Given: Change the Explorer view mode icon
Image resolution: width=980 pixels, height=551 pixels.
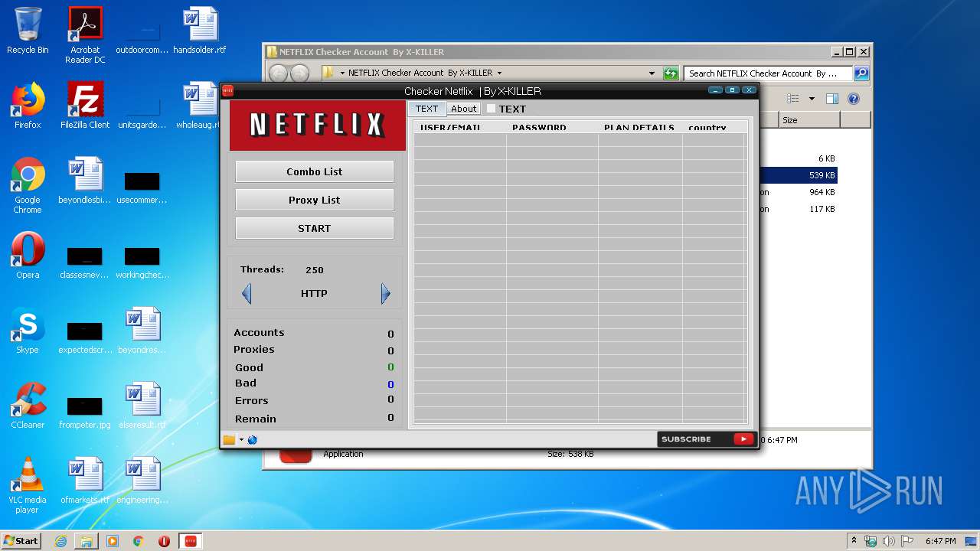Looking at the screenshot, I should (x=793, y=99).
